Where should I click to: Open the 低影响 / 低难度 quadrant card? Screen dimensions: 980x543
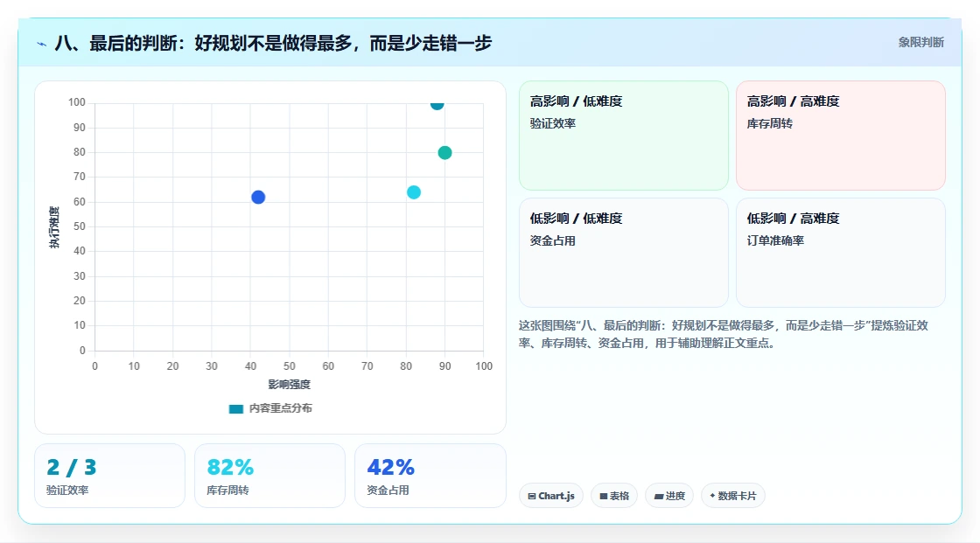(624, 253)
